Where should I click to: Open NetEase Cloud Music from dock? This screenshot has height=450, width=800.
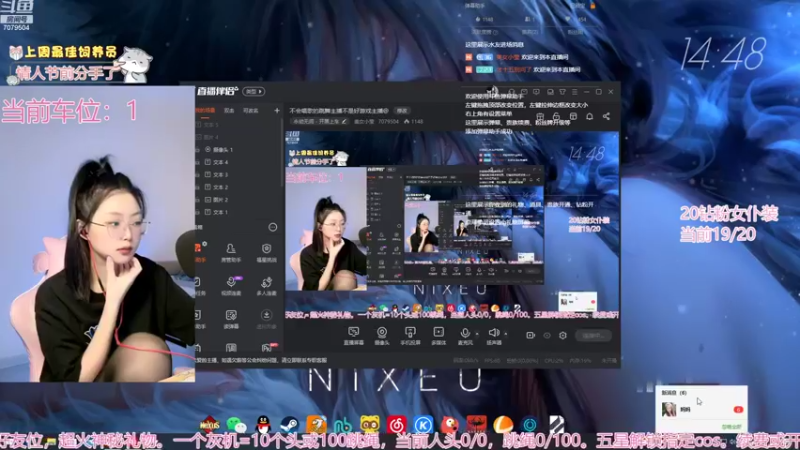point(396,424)
